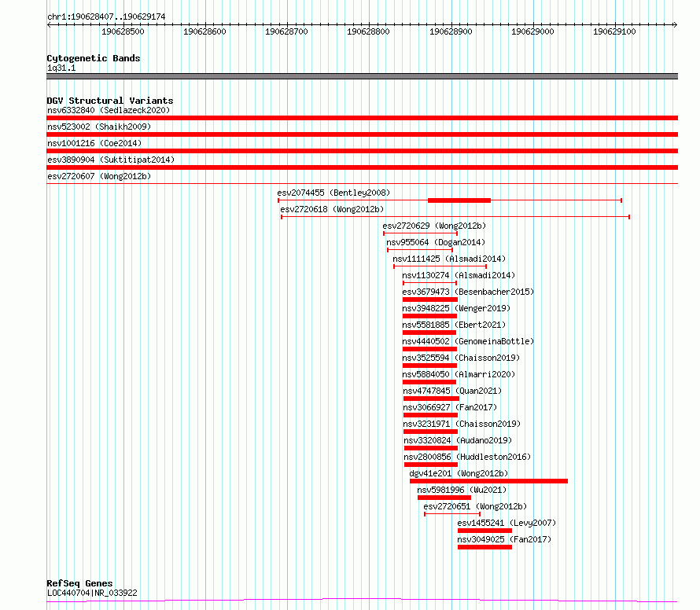700x610 pixels.
Task: Click esv2720607 (Wong2012b) variant label
Action: tap(99, 176)
